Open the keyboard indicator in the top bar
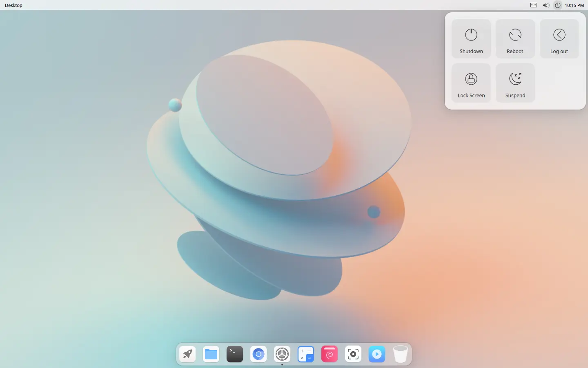This screenshot has height=368, width=588. pyautogui.click(x=534, y=5)
